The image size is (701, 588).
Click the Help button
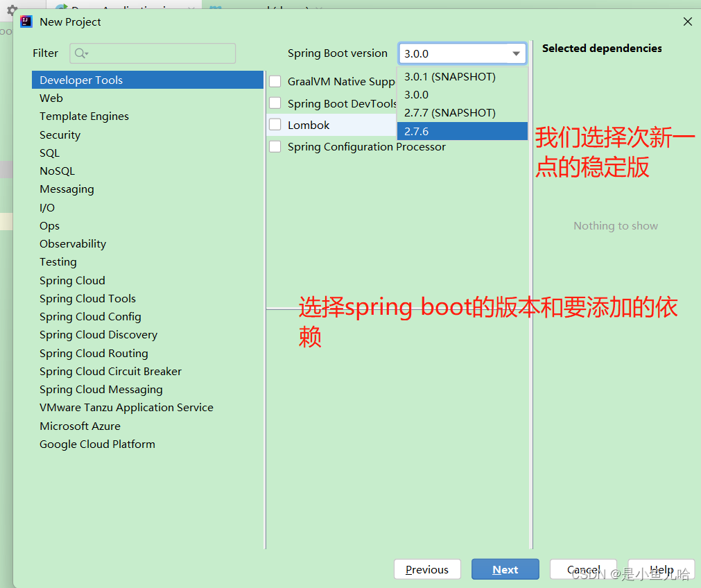coord(661,569)
